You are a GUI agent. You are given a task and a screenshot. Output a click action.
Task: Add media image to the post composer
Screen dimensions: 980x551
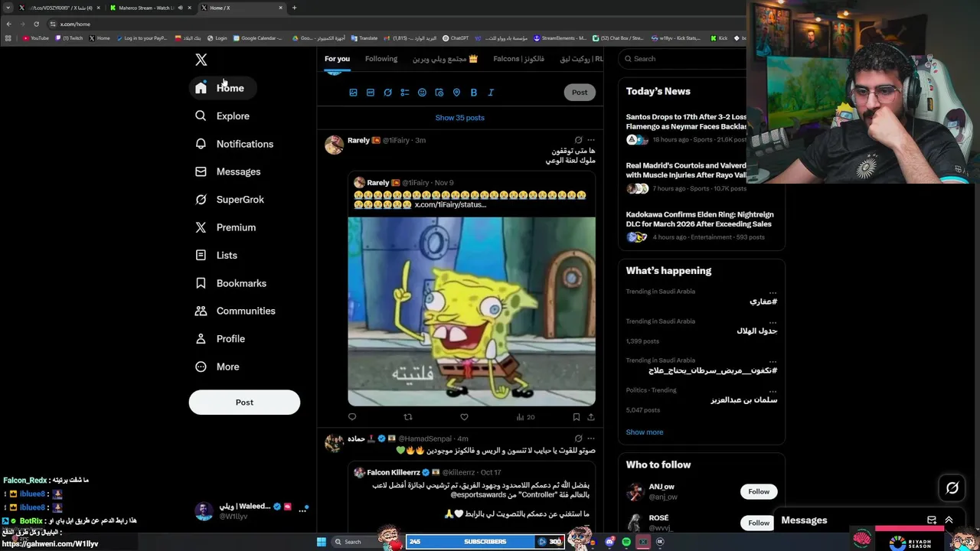pyautogui.click(x=353, y=93)
